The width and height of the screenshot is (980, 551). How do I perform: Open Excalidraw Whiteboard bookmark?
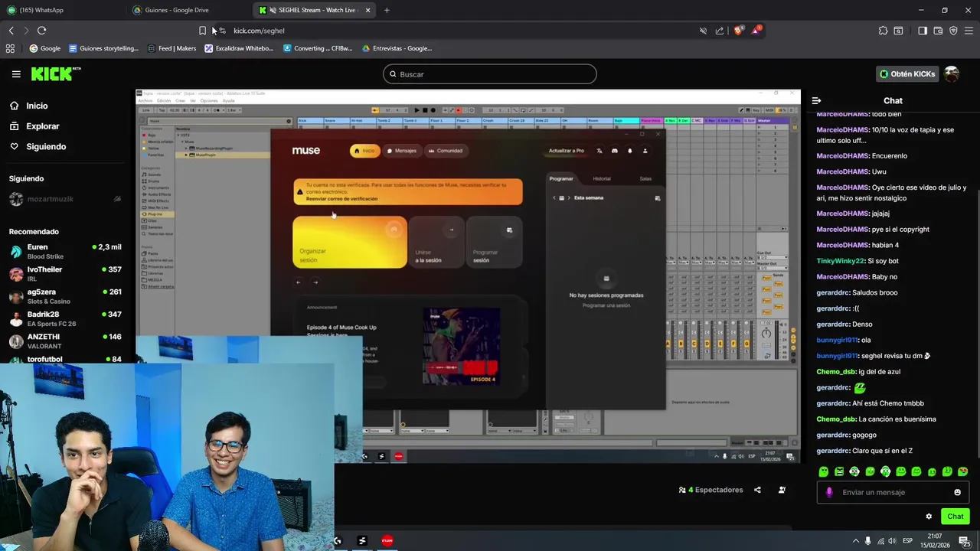click(x=239, y=48)
